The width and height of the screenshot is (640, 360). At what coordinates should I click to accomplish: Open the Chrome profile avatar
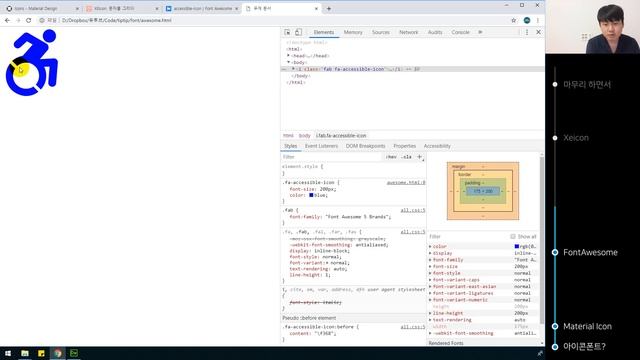527,20
